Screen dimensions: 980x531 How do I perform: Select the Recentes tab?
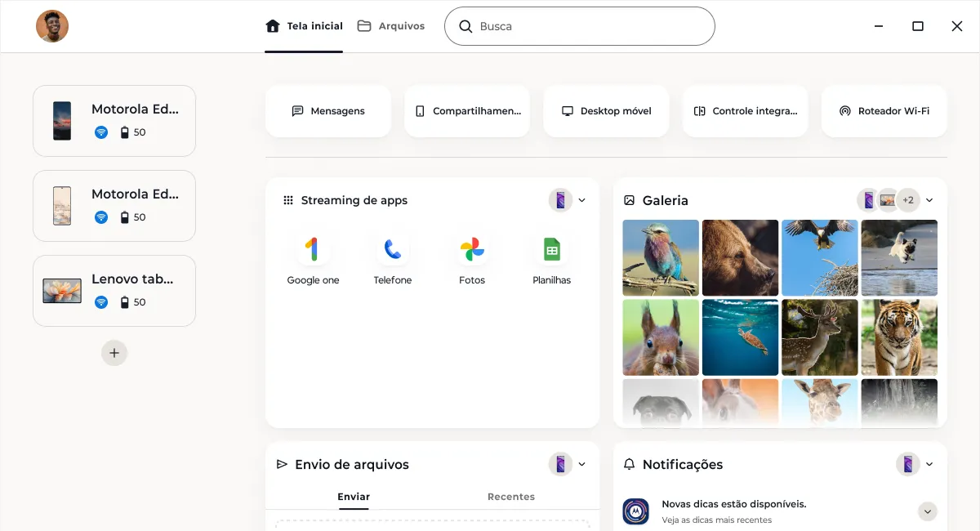coord(511,497)
